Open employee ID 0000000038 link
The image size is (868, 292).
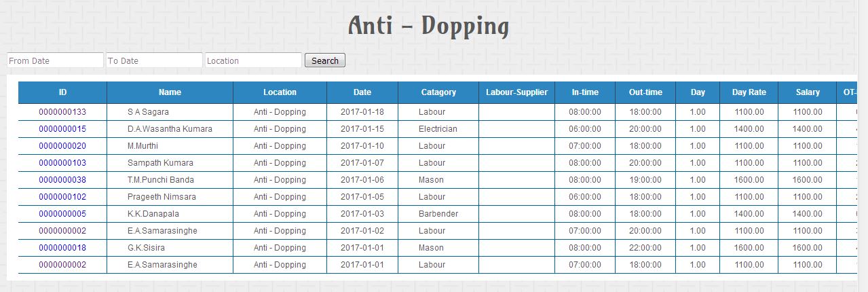(x=62, y=180)
